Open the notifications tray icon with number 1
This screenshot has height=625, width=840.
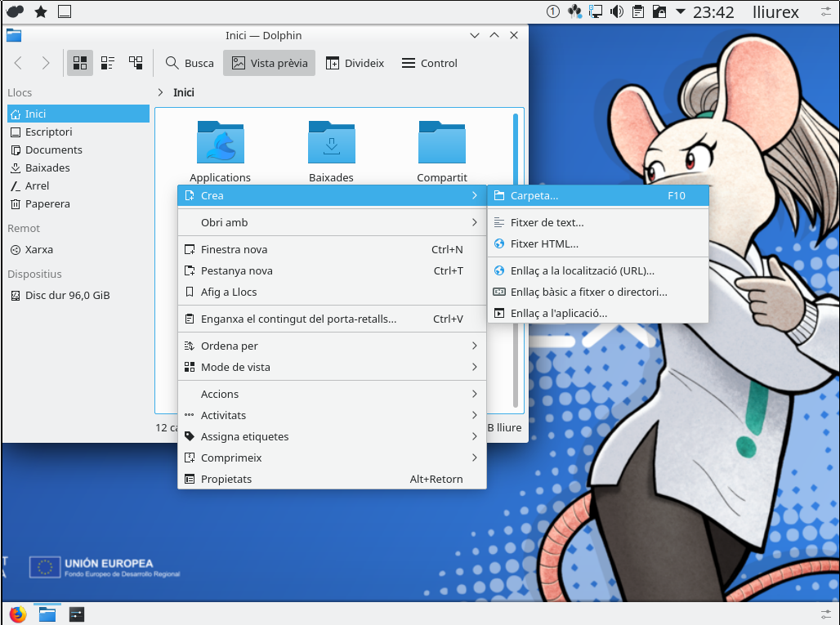pos(553,11)
